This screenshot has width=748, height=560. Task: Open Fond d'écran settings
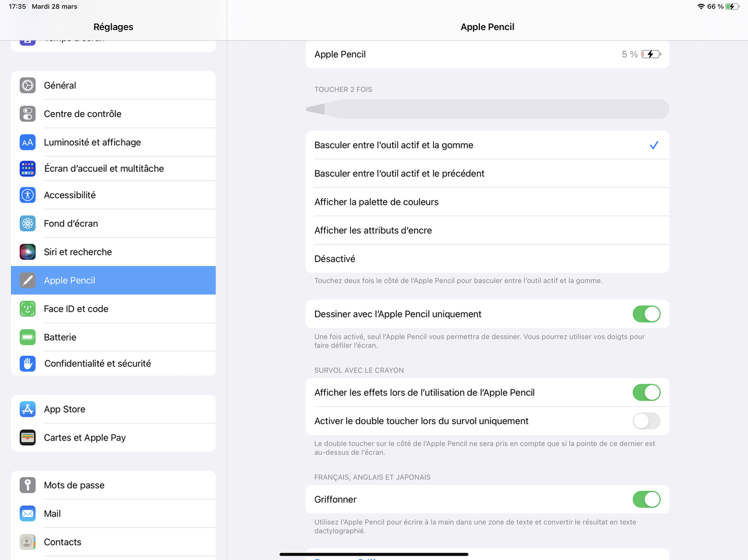pyautogui.click(x=113, y=224)
